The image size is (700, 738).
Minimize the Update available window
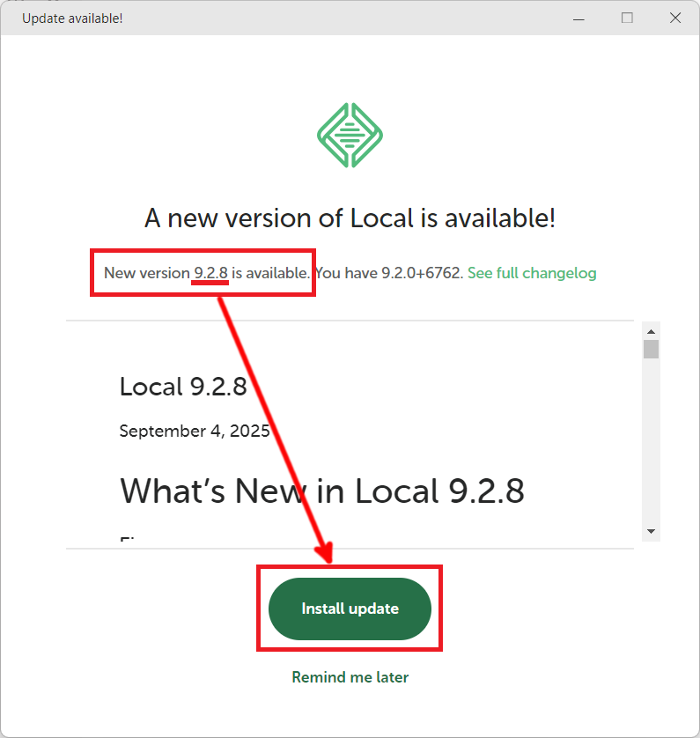[578, 18]
